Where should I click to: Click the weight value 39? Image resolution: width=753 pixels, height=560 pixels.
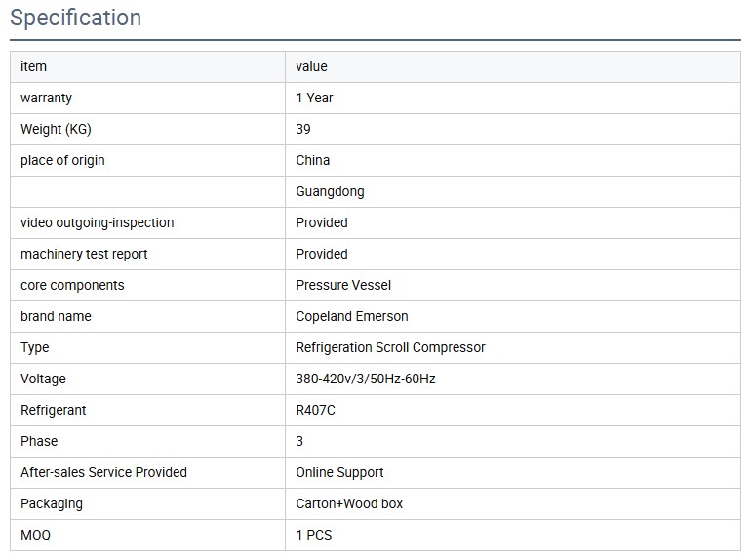[x=303, y=129]
